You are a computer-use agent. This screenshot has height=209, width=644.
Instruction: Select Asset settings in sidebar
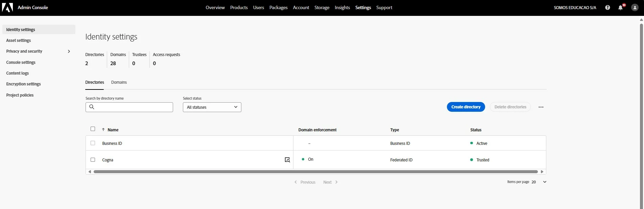click(x=19, y=41)
